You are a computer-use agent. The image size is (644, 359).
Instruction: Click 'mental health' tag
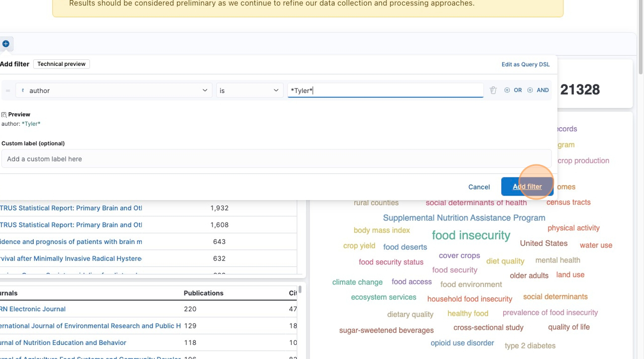tap(557, 260)
